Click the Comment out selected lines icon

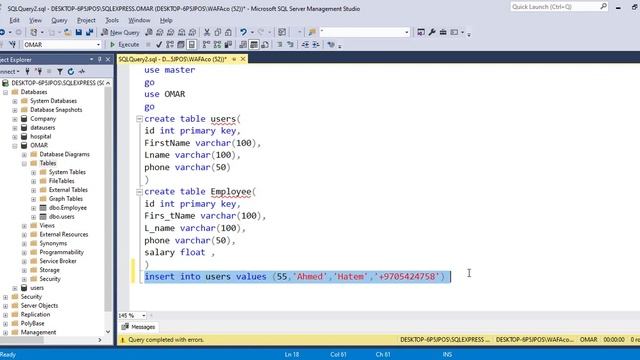280,44
